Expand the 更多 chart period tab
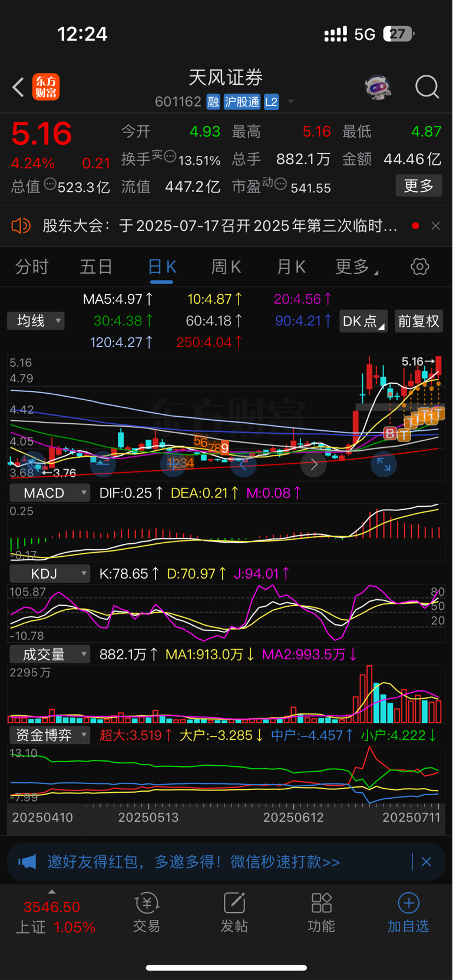 (356, 267)
